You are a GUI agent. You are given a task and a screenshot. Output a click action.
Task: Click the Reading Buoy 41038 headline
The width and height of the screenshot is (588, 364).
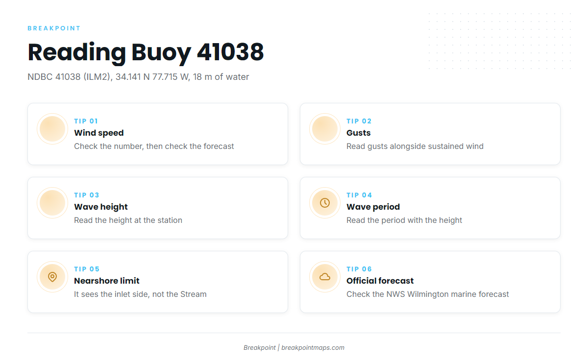[x=146, y=52]
